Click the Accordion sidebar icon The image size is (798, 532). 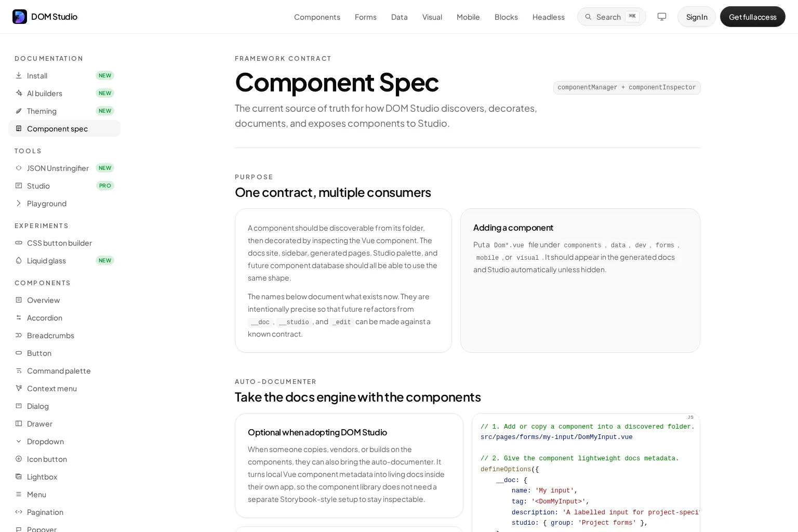19,317
